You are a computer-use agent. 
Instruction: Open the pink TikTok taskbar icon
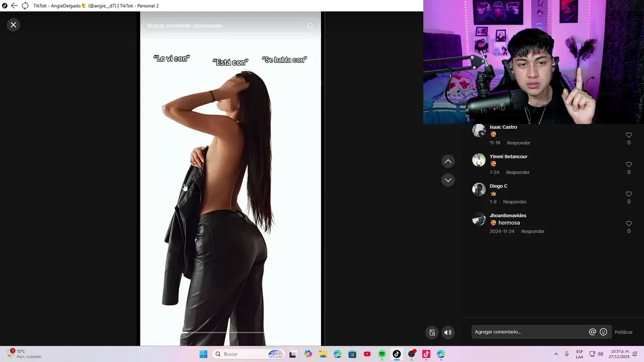pos(426,354)
